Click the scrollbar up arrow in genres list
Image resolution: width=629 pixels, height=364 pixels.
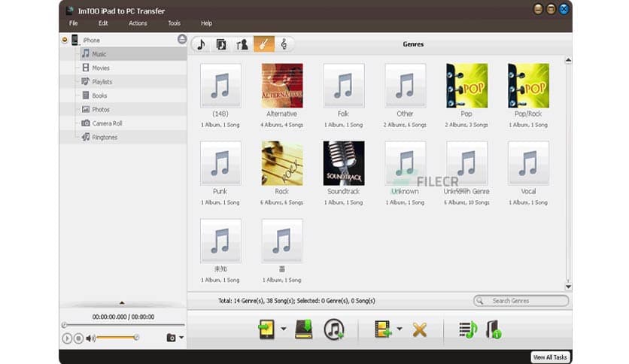pyautogui.click(x=568, y=60)
